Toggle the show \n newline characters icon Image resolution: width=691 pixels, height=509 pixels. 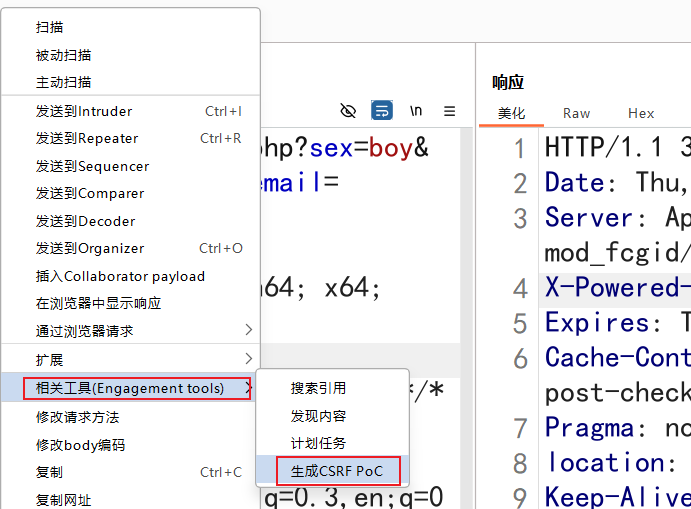coord(416,111)
